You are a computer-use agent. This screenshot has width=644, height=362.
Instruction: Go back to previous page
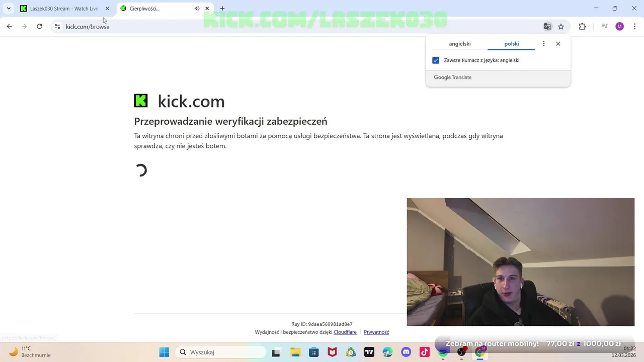(9, 27)
